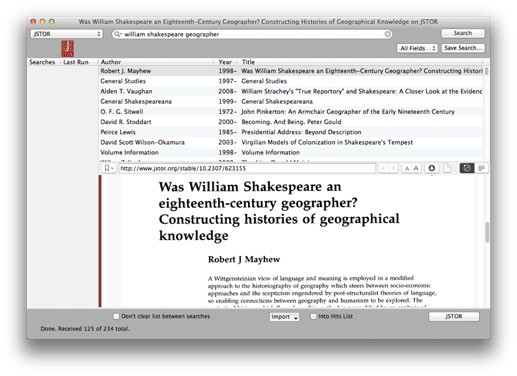Sort results by the Year column header
Image resolution: width=517 pixels, height=376 pixels.
coord(225,62)
